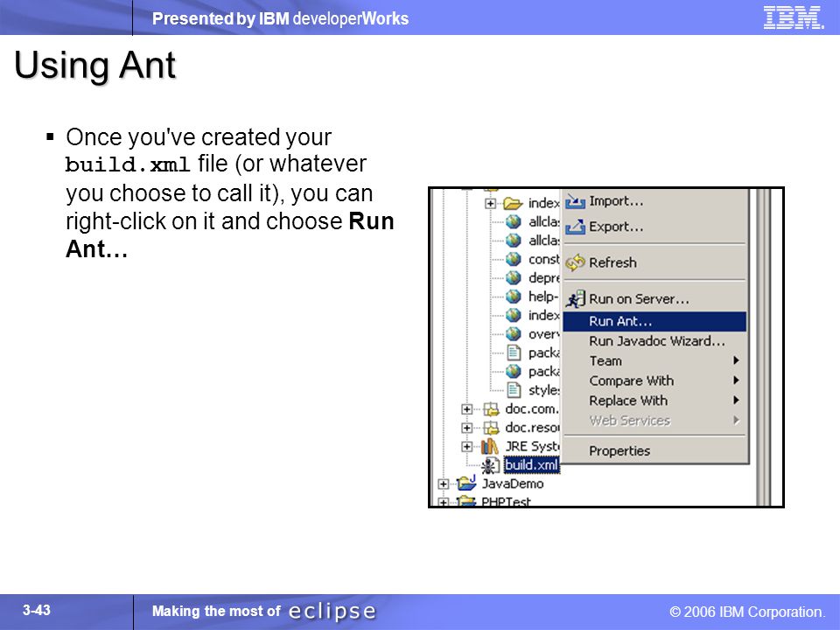
Task: Click the open folder icon beside index
Action: [x=513, y=203]
